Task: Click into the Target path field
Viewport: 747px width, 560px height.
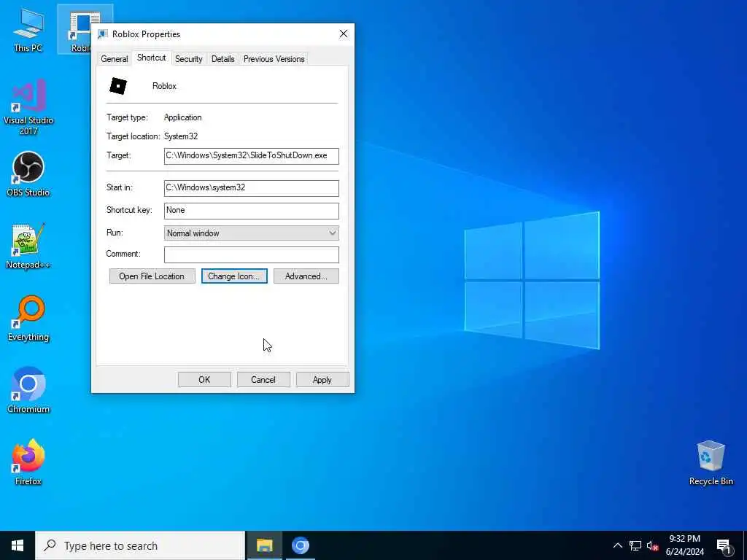Action: click(252, 156)
